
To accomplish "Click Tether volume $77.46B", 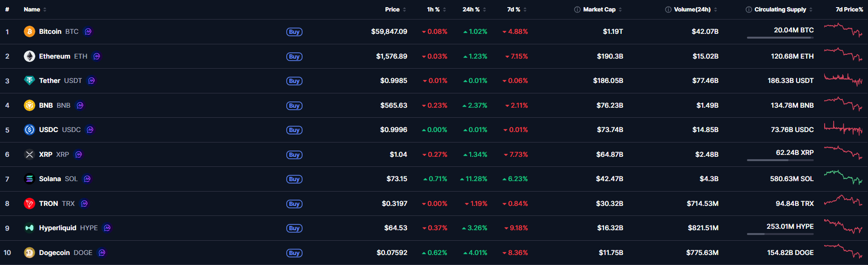I will click(x=705, y=81).
